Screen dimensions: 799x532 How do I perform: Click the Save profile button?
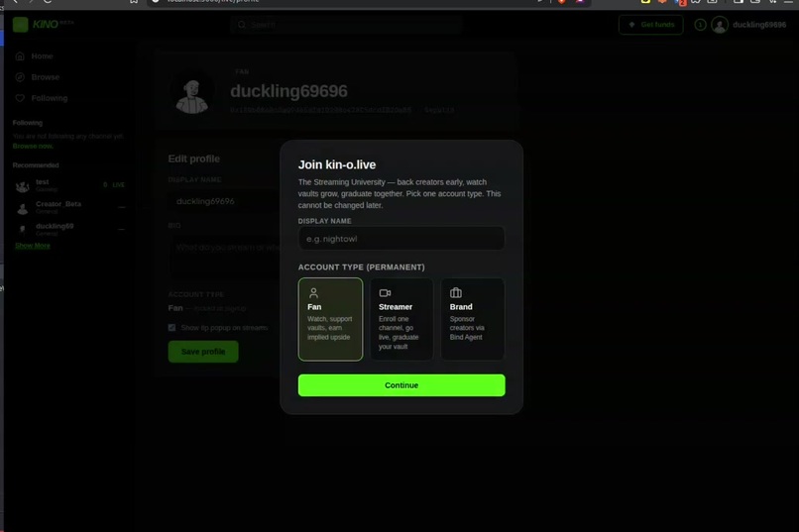point(203,352)
